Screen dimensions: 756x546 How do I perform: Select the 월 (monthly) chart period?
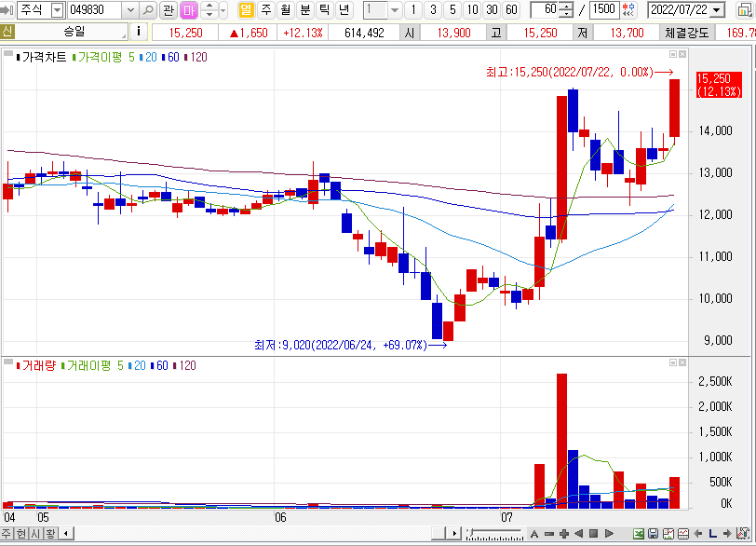(x=286, y=9)
